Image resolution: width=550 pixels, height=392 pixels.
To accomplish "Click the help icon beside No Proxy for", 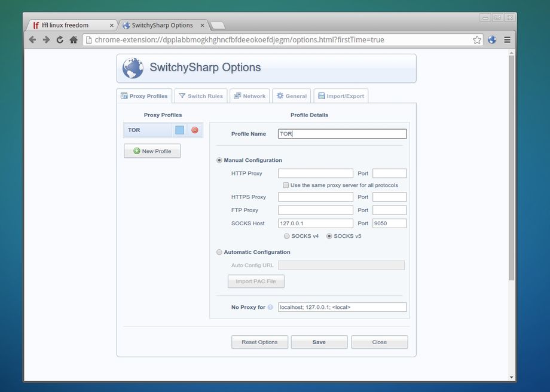I will click(x=270, y=307).
